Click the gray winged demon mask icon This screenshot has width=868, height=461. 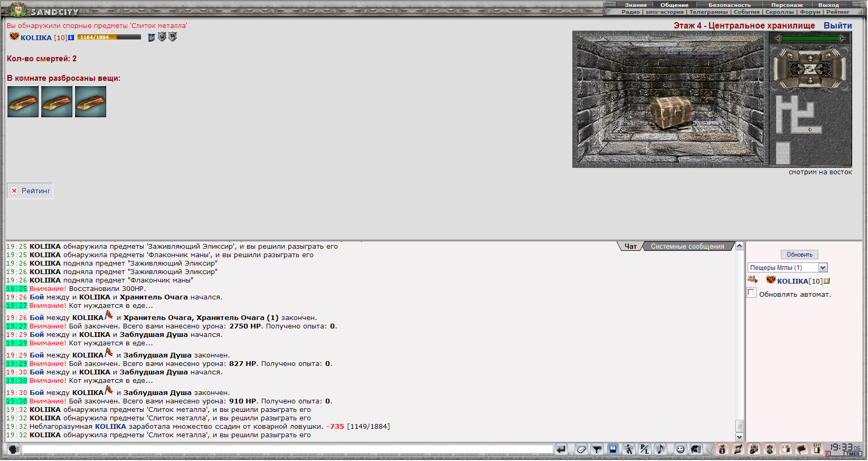click(x=770, y=449)
